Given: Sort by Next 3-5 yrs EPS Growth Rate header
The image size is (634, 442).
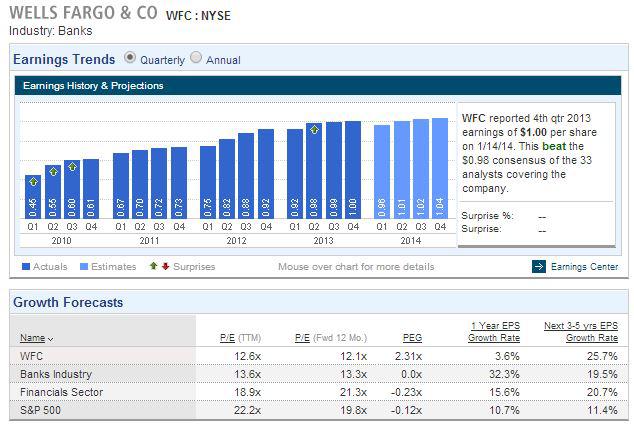Looking at the screenshot, I should tap(581, 332).
